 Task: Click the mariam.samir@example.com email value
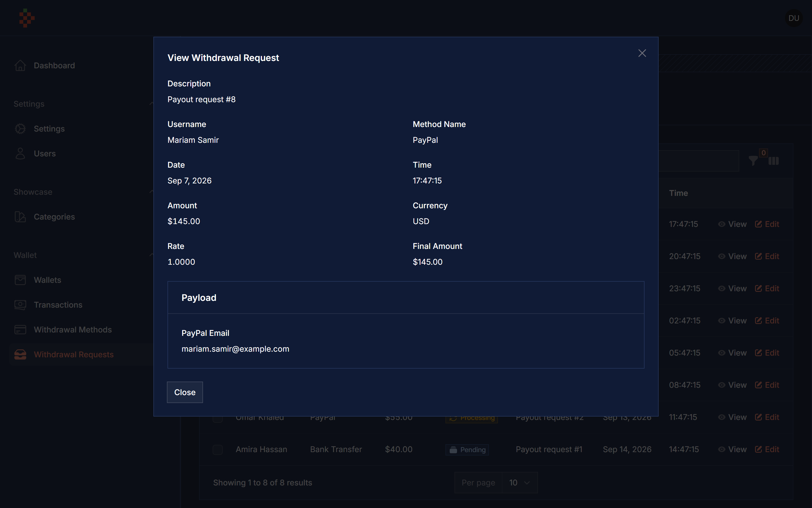[235, 349]
